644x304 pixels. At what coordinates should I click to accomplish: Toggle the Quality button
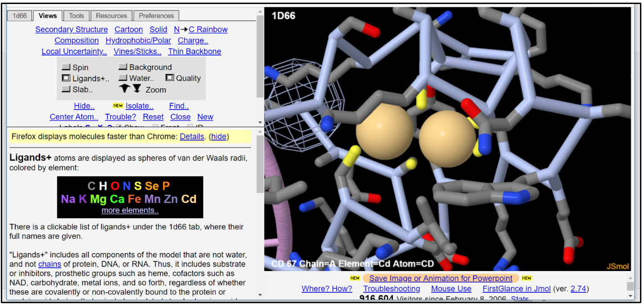click(170, 78)
